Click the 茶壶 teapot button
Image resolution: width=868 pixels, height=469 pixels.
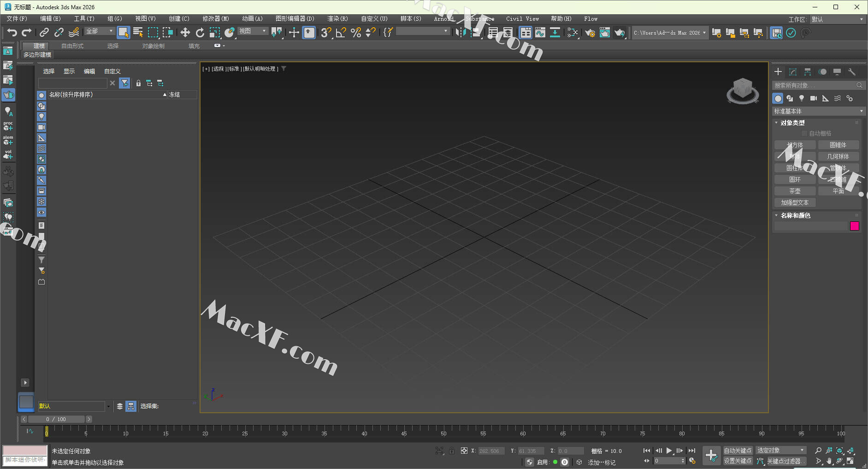[795, 191]
